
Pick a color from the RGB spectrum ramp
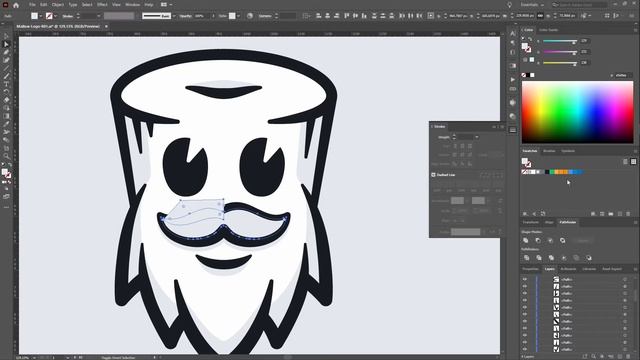coord(578,112)
